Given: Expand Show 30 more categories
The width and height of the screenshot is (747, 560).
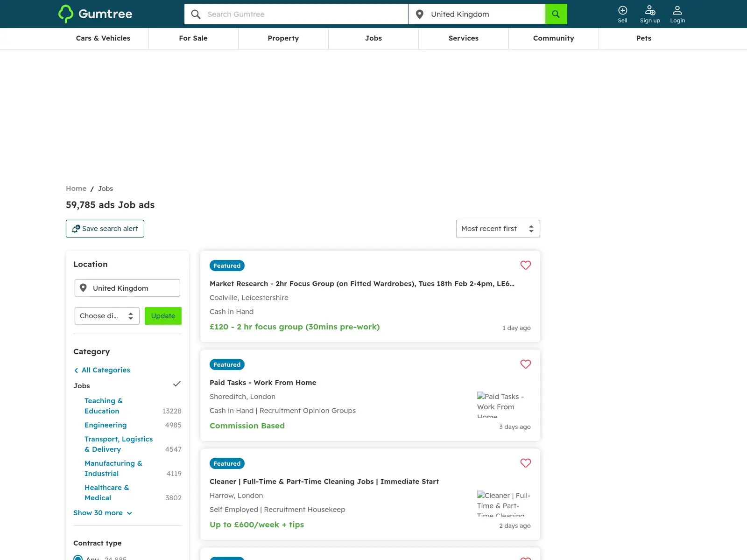Looking at the screenshot, I should (x=103, y=513).
